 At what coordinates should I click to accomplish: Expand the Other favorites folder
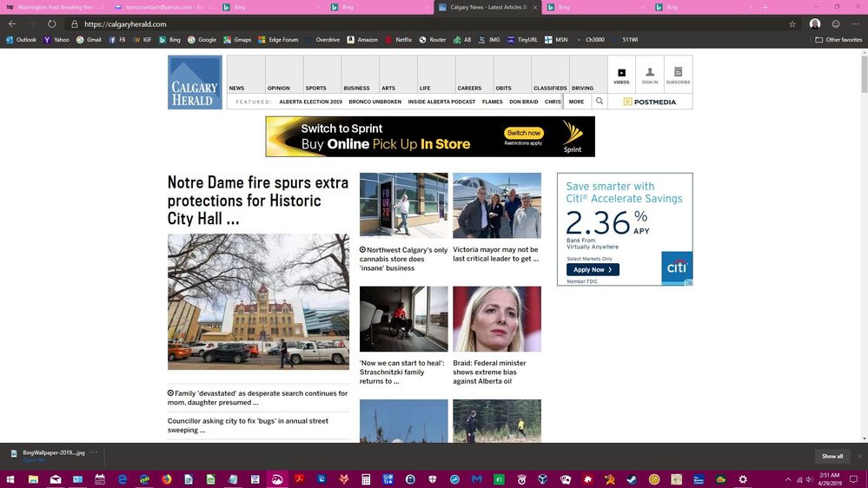coord(838,40)
